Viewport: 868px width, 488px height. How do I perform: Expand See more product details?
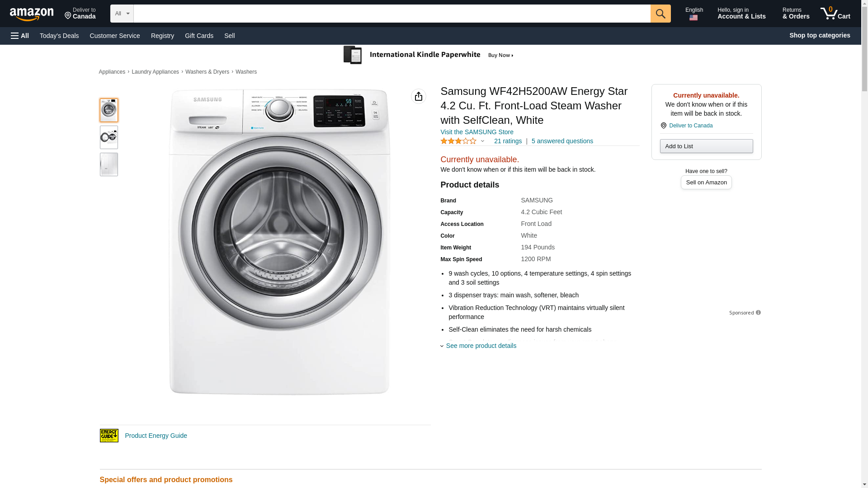point(481,346)
